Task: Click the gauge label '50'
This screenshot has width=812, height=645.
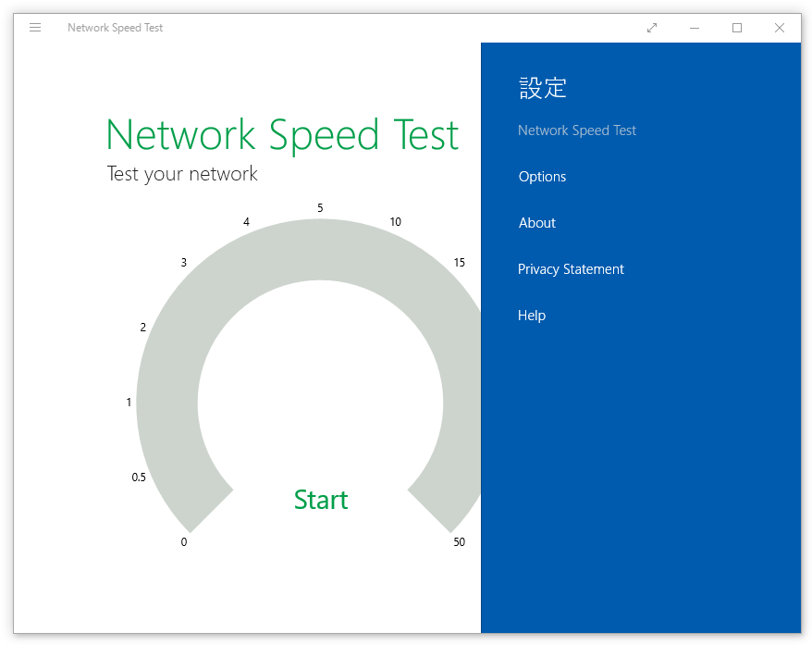Action: (459, 542)
